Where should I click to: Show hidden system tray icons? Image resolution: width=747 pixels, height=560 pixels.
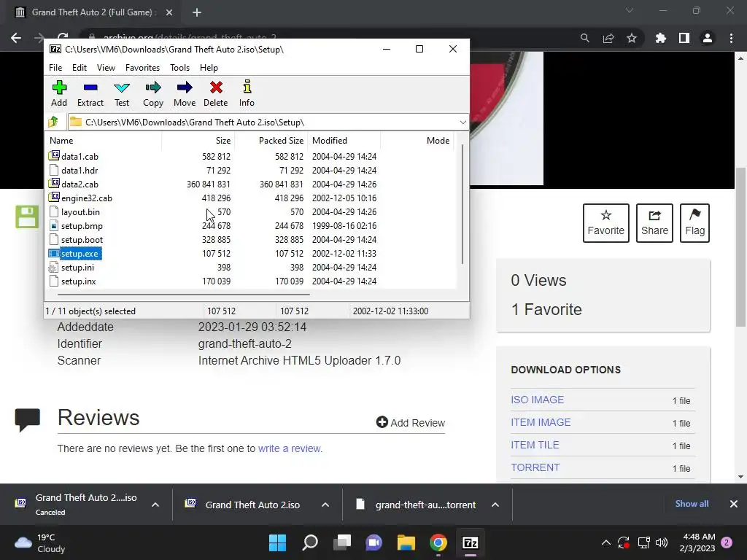point(605,542)
